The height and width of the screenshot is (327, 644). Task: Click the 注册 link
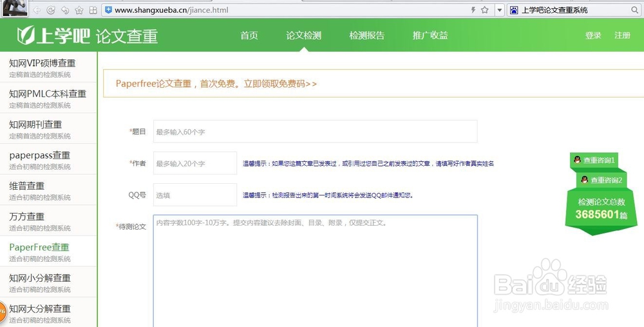point(622,35)
